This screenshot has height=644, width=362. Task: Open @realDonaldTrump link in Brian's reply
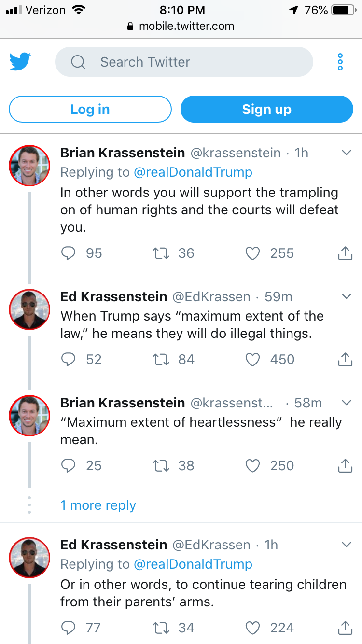(193, 172)
